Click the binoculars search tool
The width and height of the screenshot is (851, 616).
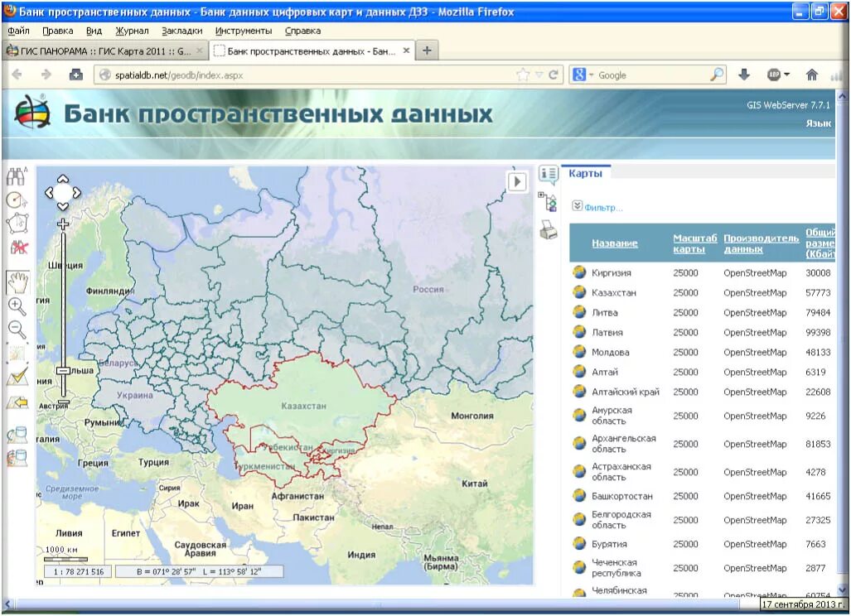tap(17, 177)
